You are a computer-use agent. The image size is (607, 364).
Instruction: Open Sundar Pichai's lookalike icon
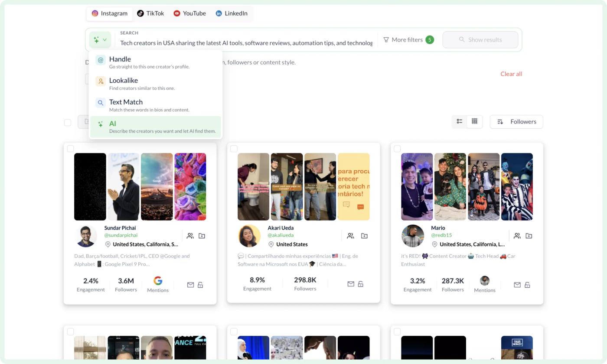coord(190,236)
